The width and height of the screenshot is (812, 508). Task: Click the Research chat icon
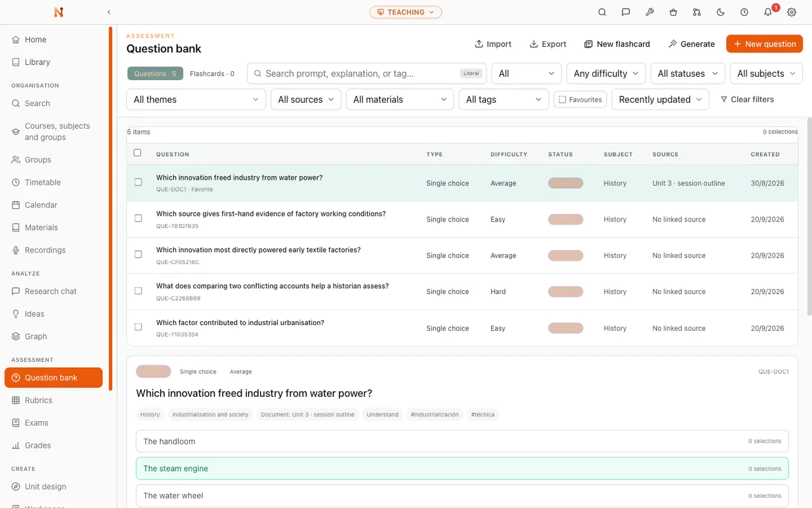click(16, 291)
